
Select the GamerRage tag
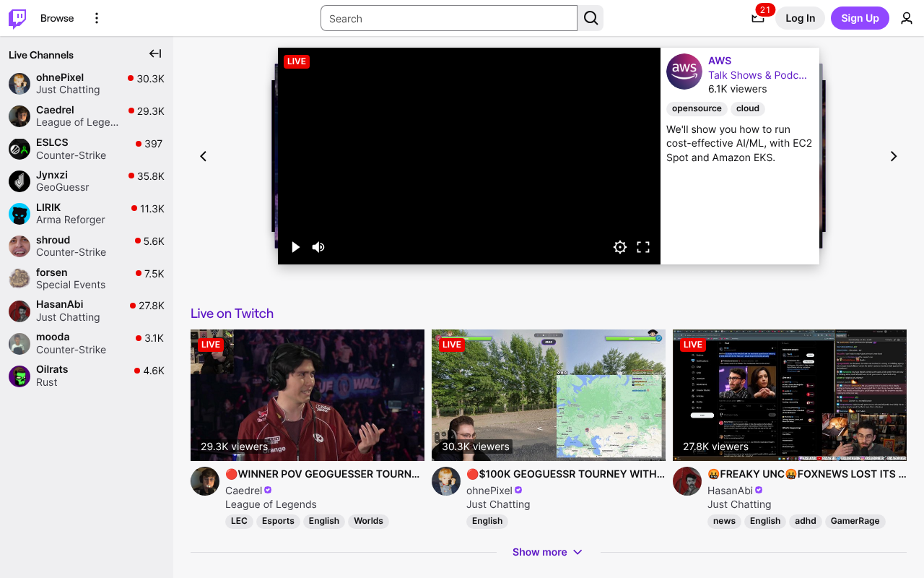[855, 521]
